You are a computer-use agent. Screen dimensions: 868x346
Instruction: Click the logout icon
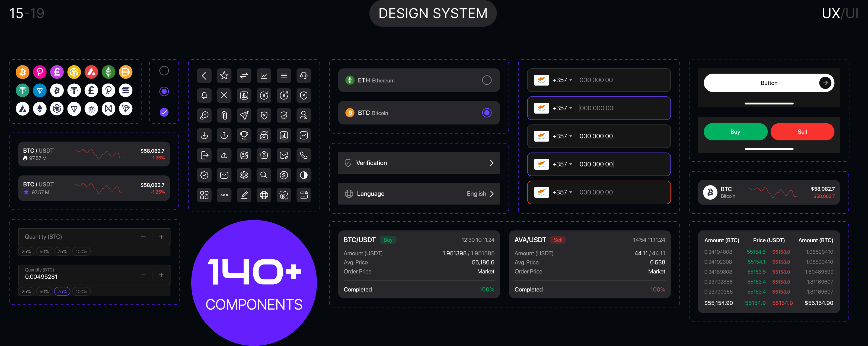point(204,155)
